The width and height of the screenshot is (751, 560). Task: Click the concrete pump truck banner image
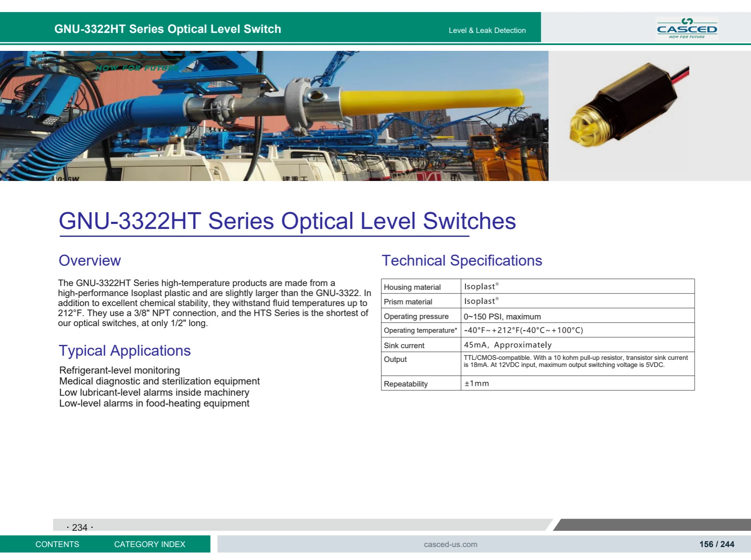point(274,116)
